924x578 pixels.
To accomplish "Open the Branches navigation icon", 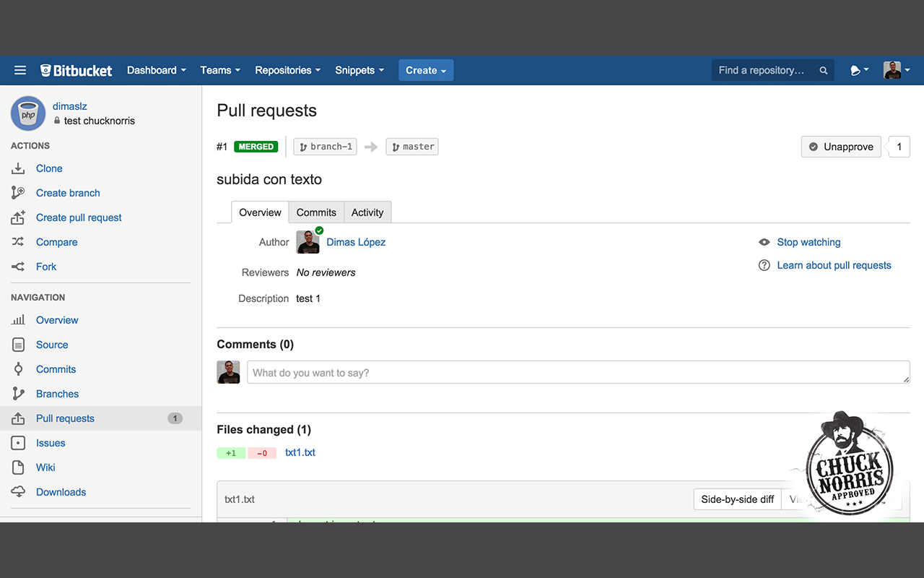I will click(18, 393).
